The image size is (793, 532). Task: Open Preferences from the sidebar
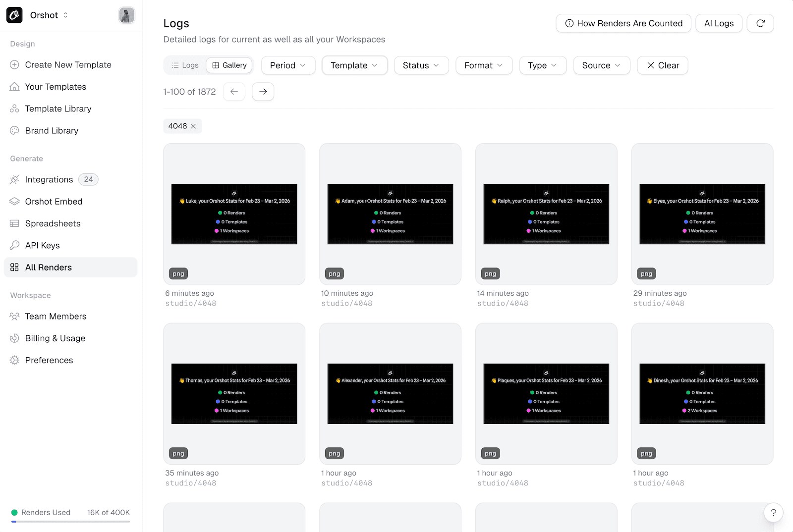click(x=49, y=360)
